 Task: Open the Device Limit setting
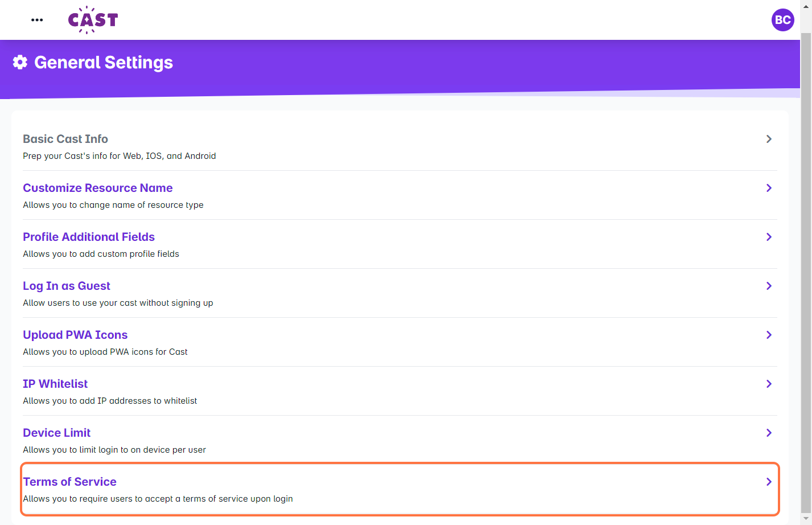tap(57, 433)
